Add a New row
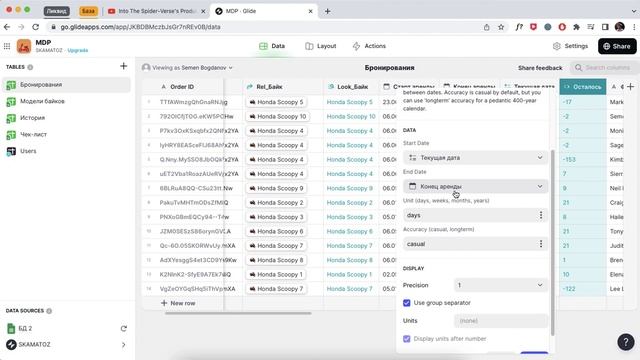Image resolution: width=640 pixels, height=360 pixels. click(178, 303)
